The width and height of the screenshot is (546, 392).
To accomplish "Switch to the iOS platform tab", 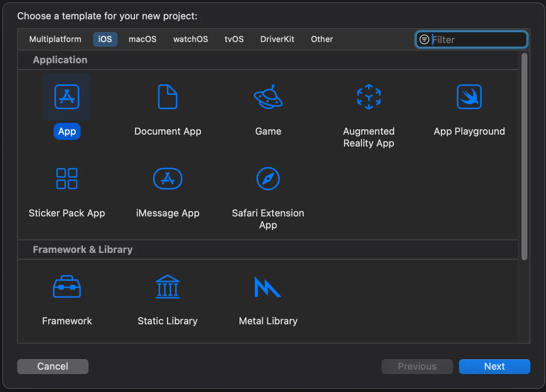I will pos(105,39).
